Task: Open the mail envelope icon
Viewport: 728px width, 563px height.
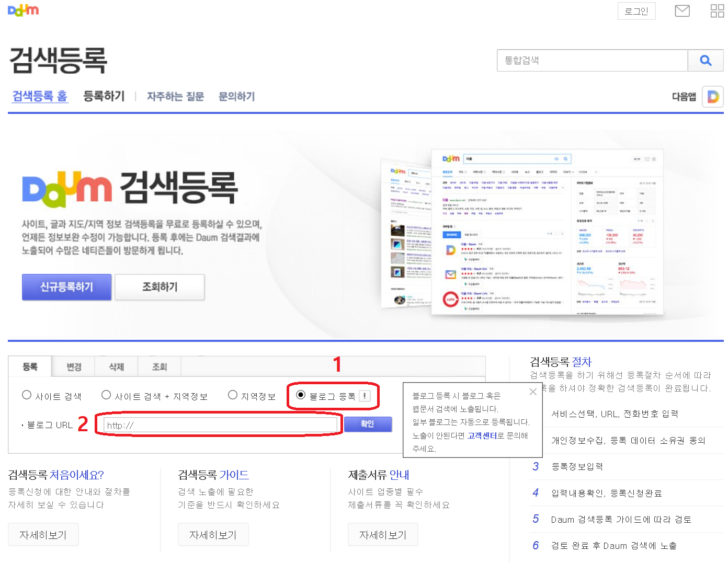Action: click(x=682, y=10)
